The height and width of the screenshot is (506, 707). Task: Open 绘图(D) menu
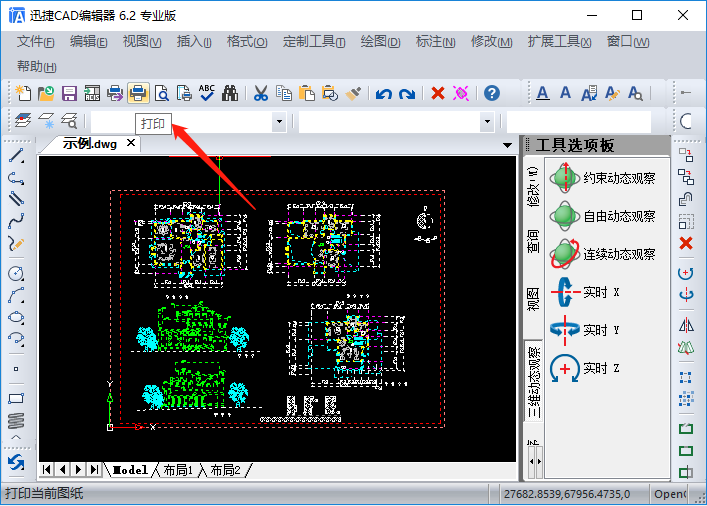click(380, 42)
